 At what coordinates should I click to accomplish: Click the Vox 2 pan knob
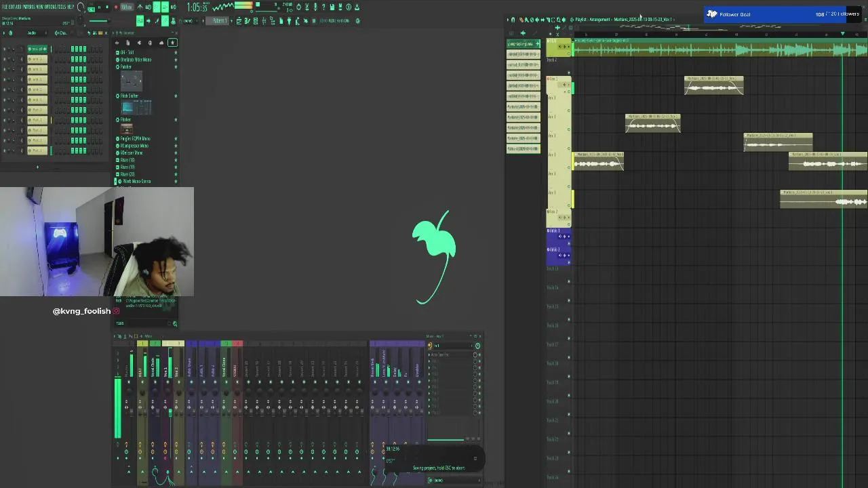tap(179, 392)
